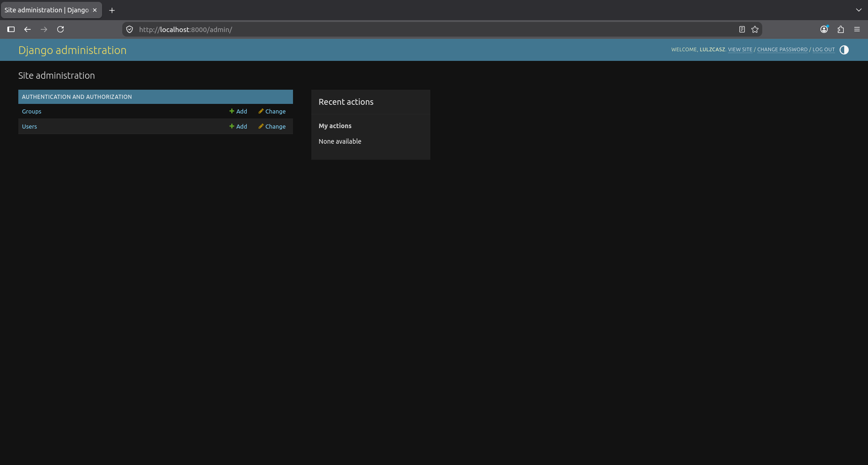Click the None available text
This screenshot has height=465, width=868.
(x=340, y=141)
